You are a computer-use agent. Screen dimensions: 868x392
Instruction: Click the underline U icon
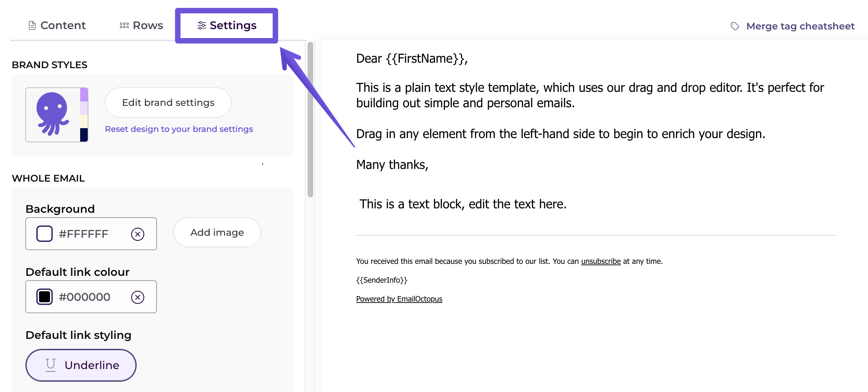point(51,365)
